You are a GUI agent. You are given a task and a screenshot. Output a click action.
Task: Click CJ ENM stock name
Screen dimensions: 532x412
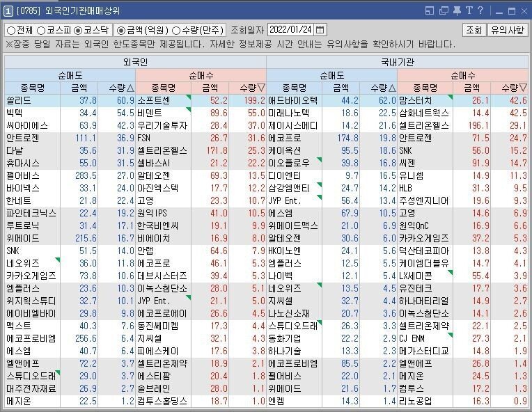pos(412,338)
